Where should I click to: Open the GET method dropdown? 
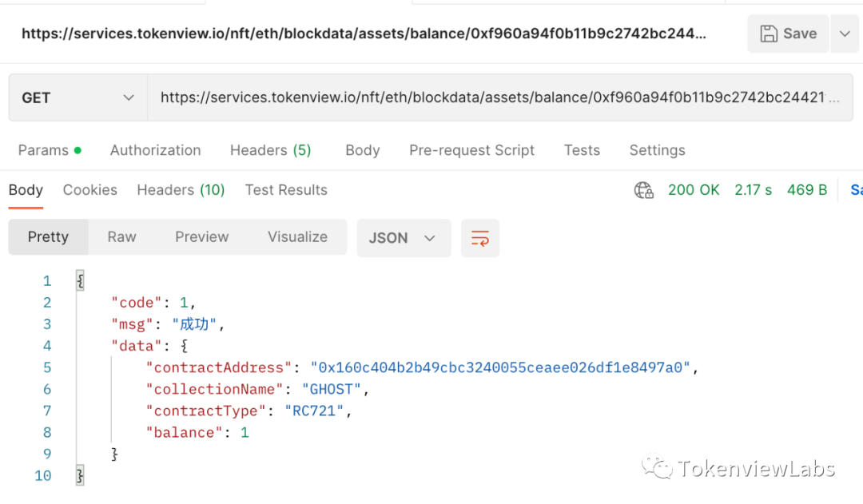point(78,98)
